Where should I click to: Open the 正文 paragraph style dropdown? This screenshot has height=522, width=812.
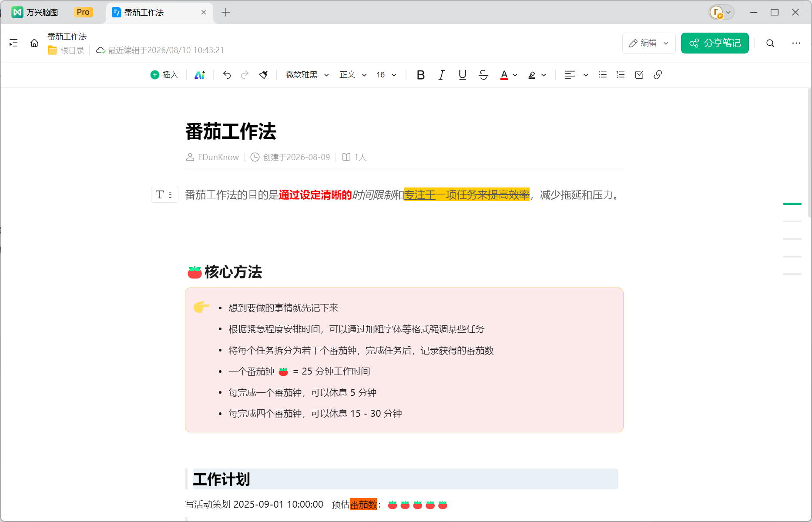[x=353, y=75]
